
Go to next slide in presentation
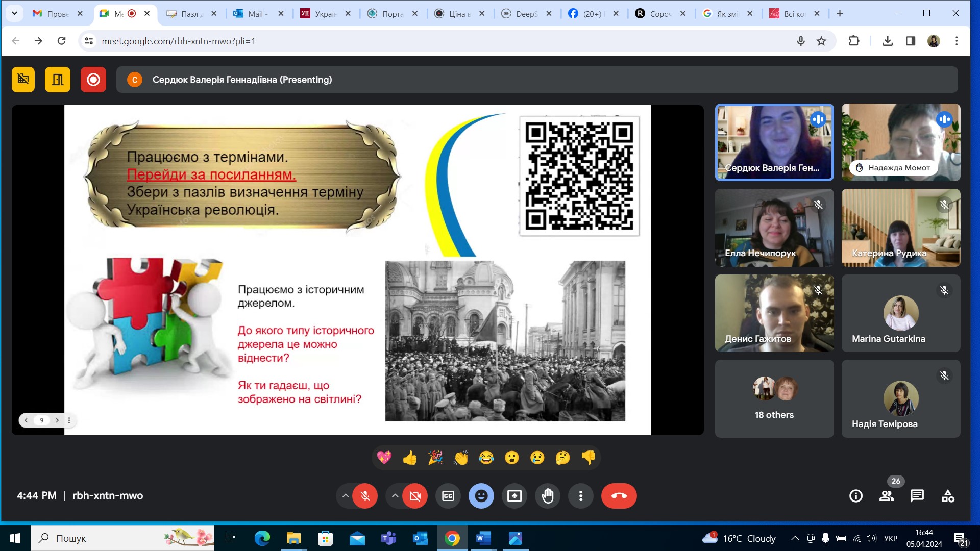(x=57, y=420)
